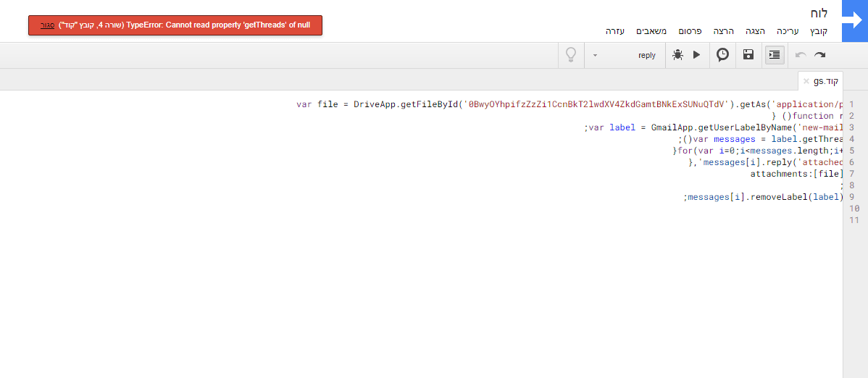Click the for loop code line
868x378 pixels.
[x=757, y=151]
